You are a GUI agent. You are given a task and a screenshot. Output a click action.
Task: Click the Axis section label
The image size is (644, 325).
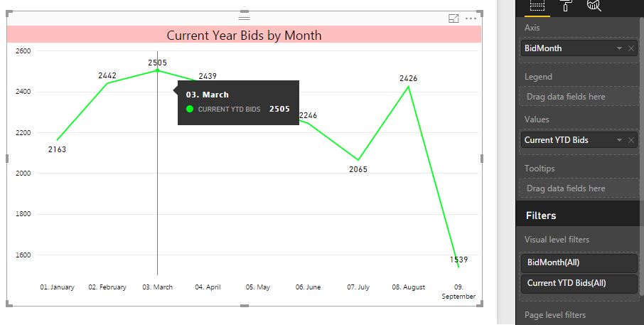[532, 28]
